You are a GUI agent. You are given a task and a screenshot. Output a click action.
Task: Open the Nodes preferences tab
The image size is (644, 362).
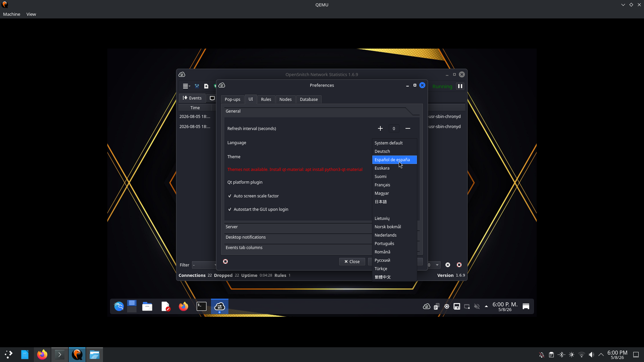(x=285, y=100)
